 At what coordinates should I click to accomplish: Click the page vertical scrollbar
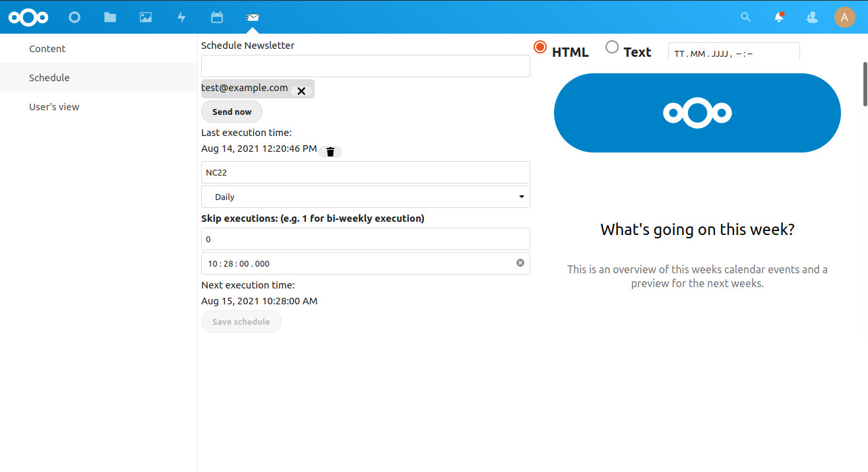(x=865, y=83)
